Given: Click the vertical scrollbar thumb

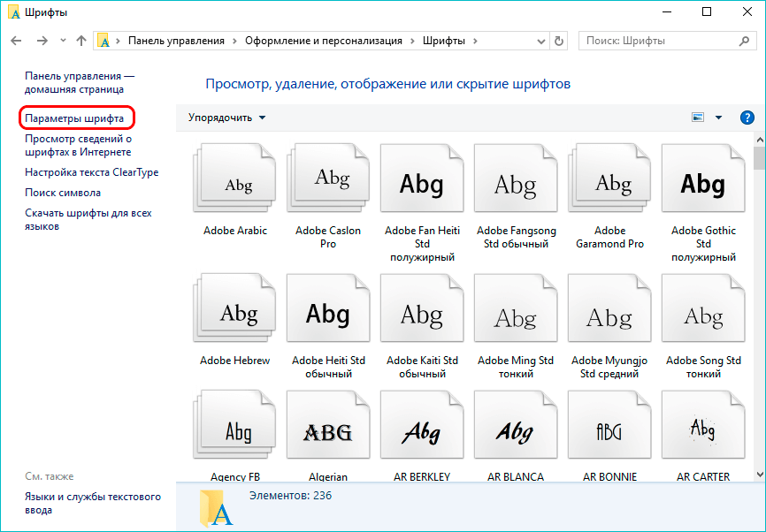Looking at the screenshot, I should pos(759,158).
